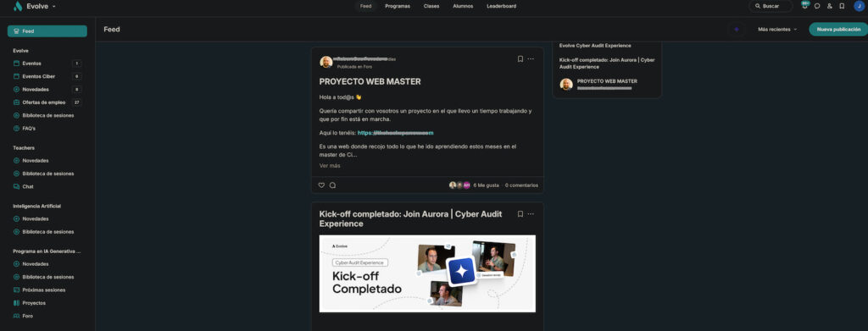Open three-dot menu on PROYECTO WEB MASTER post

pos(531,58)
